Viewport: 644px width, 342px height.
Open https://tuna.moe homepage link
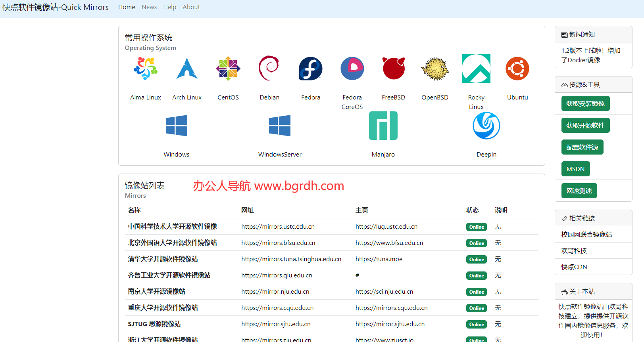tap(379, 259)
